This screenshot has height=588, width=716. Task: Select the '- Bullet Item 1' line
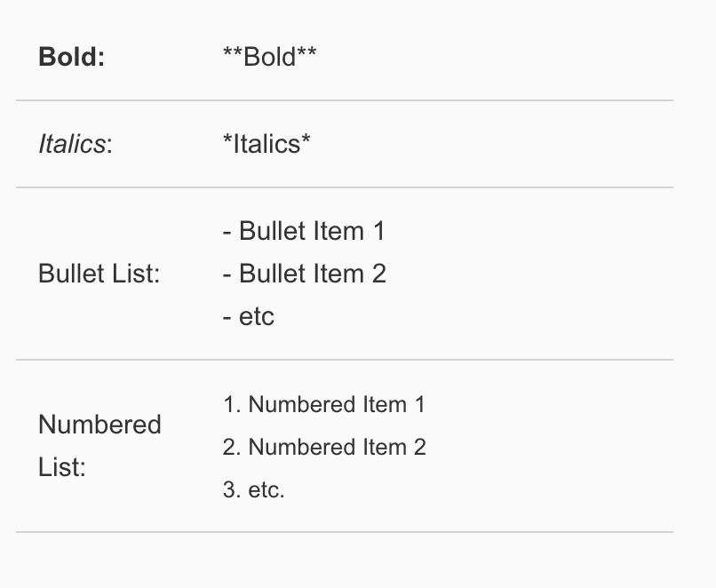point(304,231)
